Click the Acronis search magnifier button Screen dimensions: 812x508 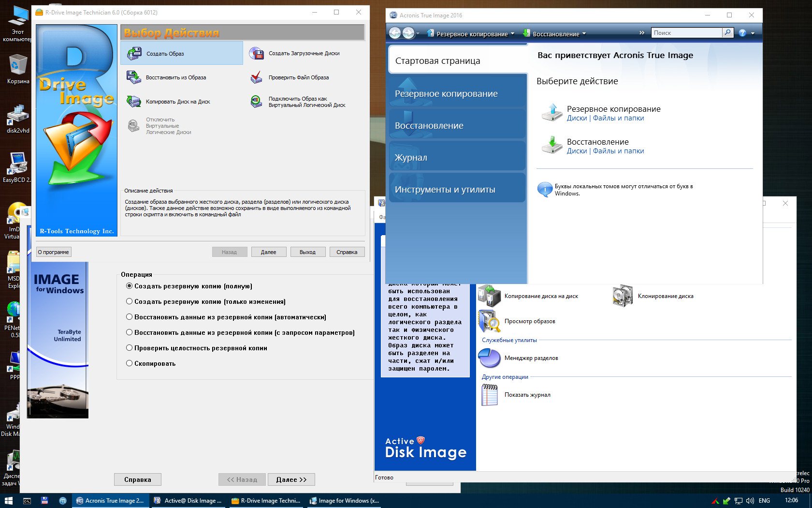point(728,32)
